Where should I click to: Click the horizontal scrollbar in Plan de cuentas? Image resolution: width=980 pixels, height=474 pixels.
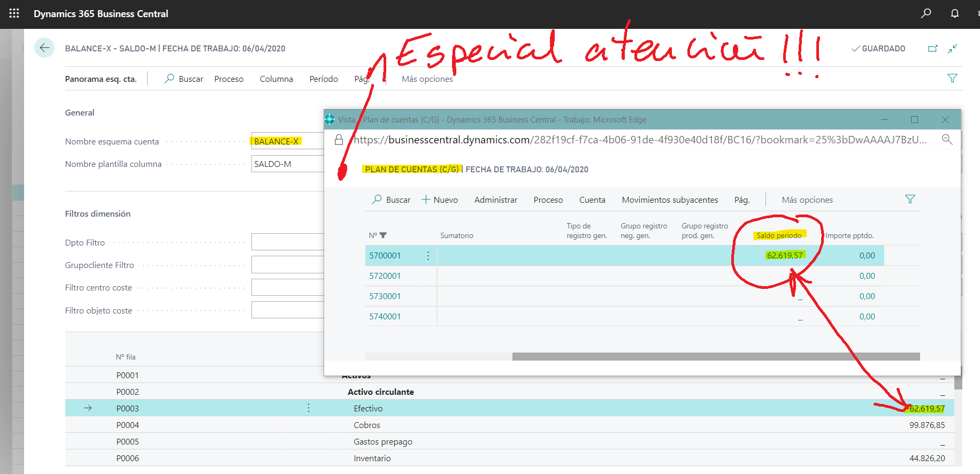tap(716, 356)
